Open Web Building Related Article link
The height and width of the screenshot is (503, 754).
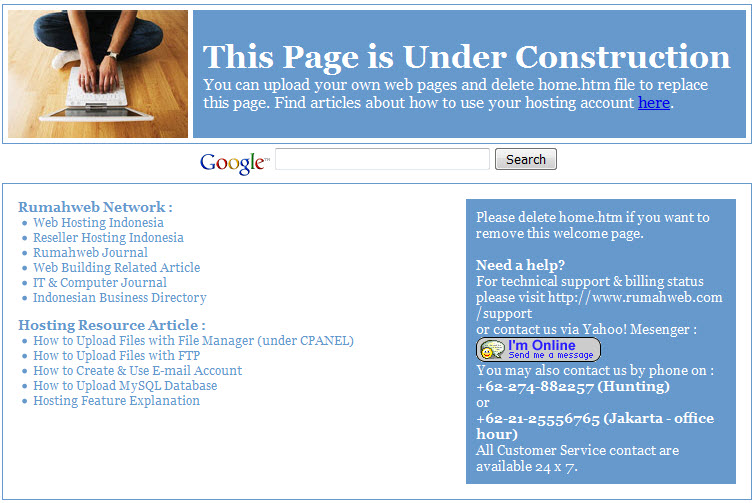tap(116, 267)
